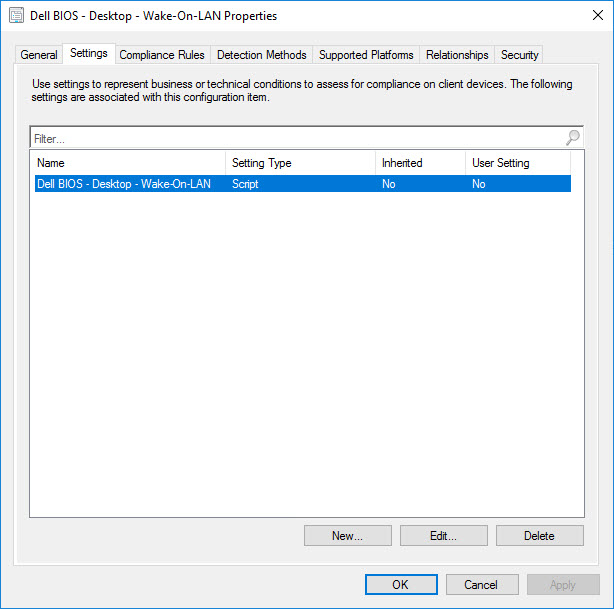Click the Delete button
This screenshot has width=614, height=609.
pyautogui.click(x=539, y=536)
